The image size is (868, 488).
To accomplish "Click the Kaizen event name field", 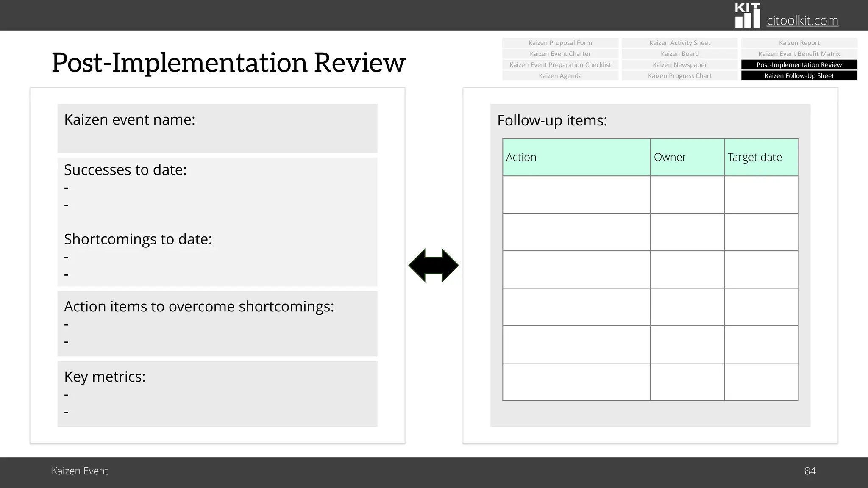I will (x=217, y=128).
